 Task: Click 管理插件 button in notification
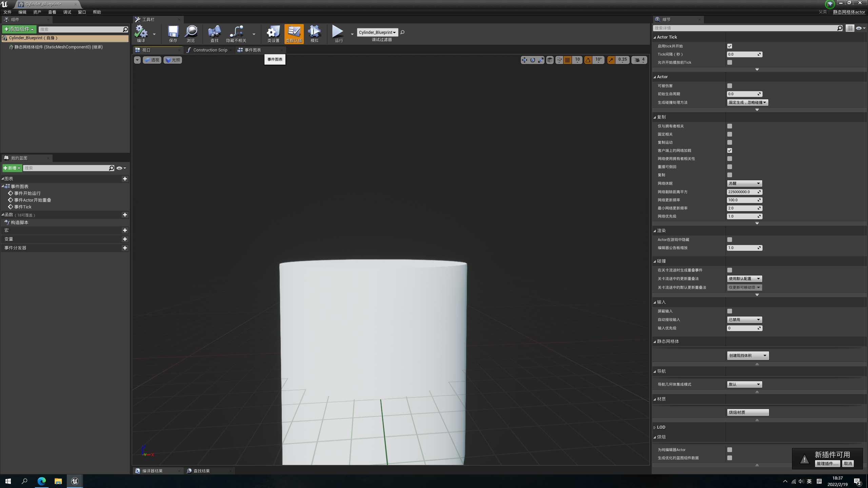(828, 464)
